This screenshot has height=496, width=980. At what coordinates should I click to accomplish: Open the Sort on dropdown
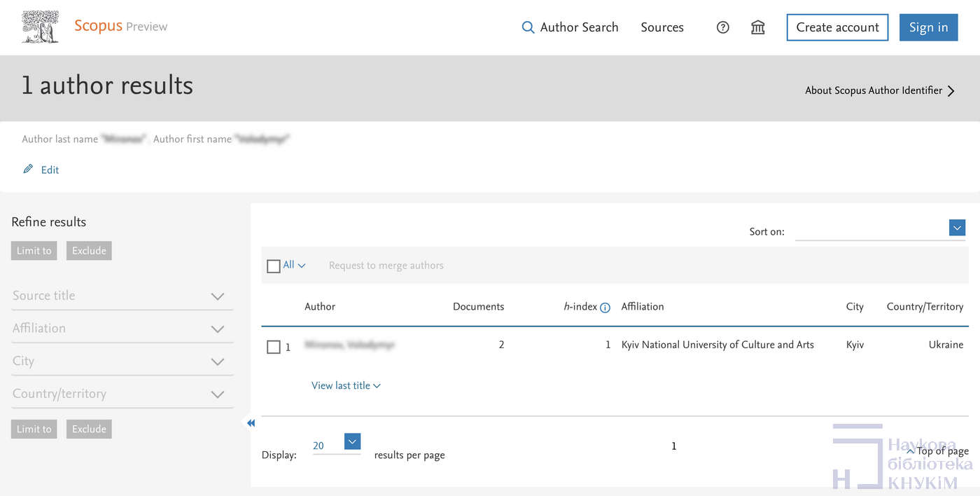tap(957, 228)
